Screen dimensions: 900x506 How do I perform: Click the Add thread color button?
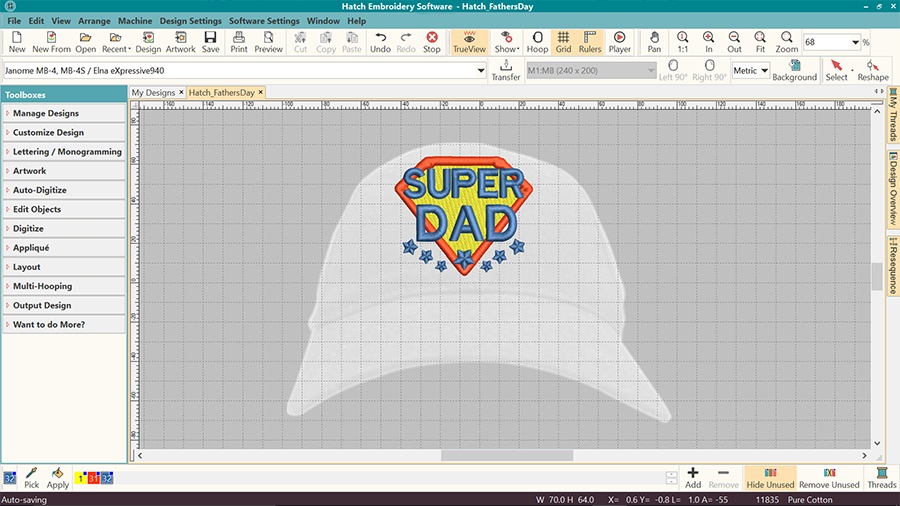[x=693, y=477]
